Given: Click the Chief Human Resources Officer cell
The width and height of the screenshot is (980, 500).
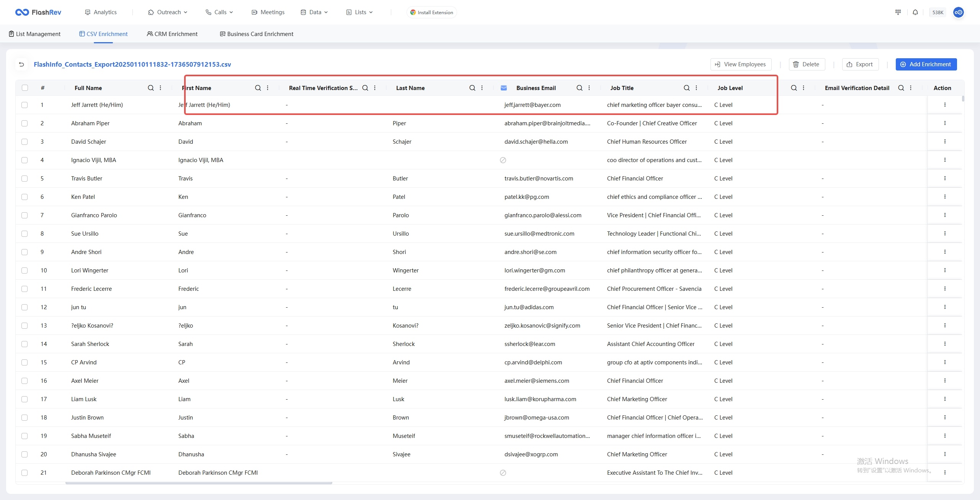Looking at the screenshot, I should click(x=647, y=141).
